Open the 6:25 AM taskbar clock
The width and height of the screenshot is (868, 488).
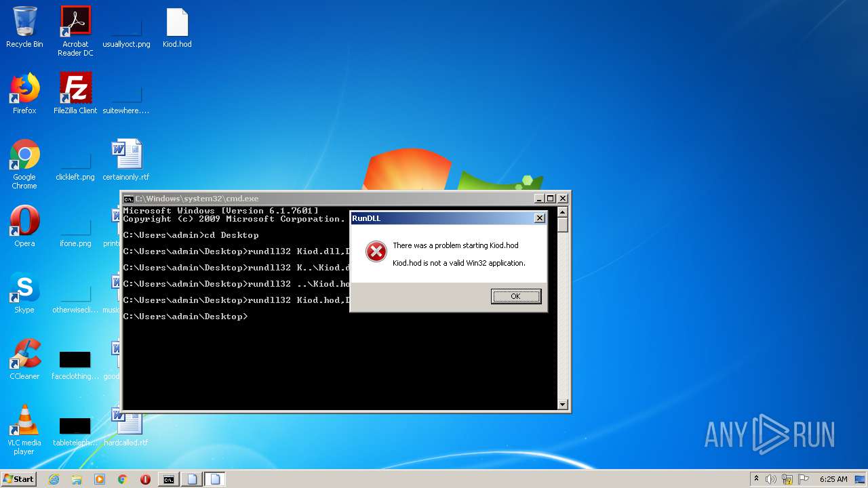[x=833, y=479]
